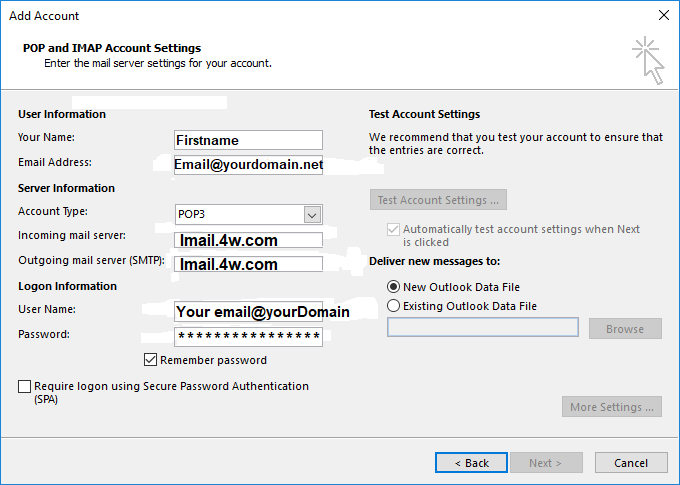Choose Existing Outlook Data File option
The height and width of the screenshot is (485, 680).
coord(393,306)
